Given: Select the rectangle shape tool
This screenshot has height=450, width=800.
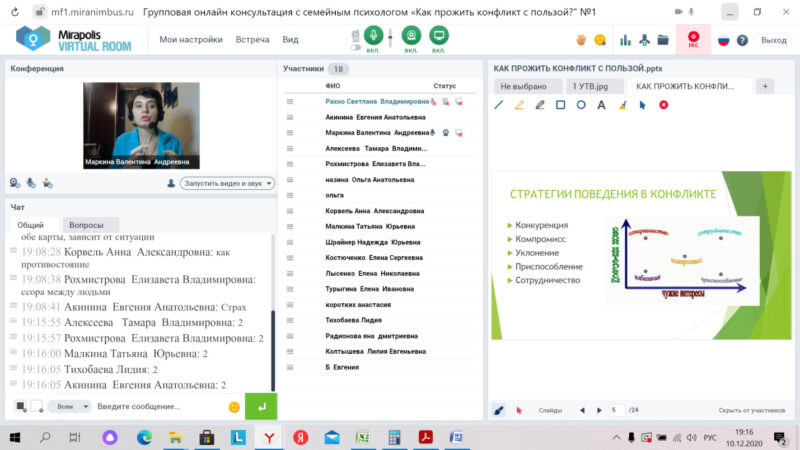Looking at the screenshot, I should [560, 105].
